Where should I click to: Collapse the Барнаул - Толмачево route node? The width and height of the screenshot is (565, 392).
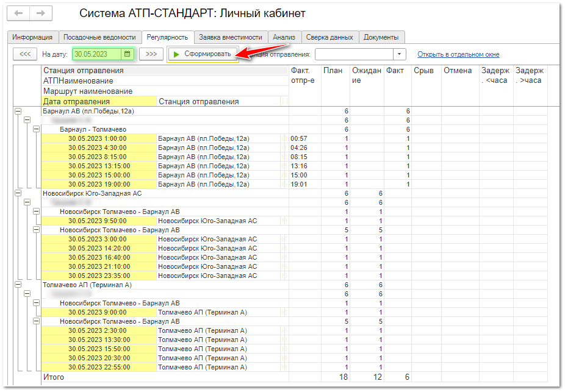36,129
